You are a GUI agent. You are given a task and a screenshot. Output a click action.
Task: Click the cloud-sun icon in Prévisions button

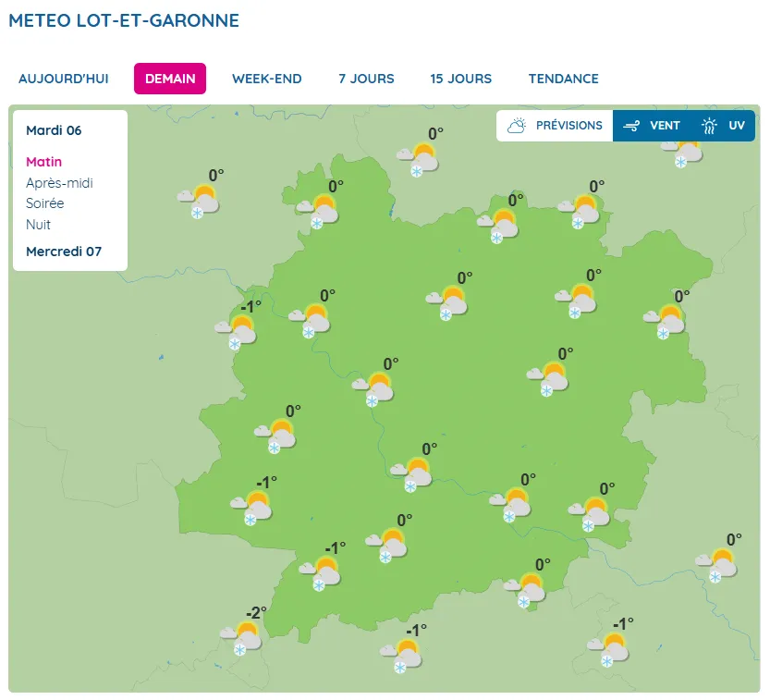pyautogui.click(x=517, y=126)
